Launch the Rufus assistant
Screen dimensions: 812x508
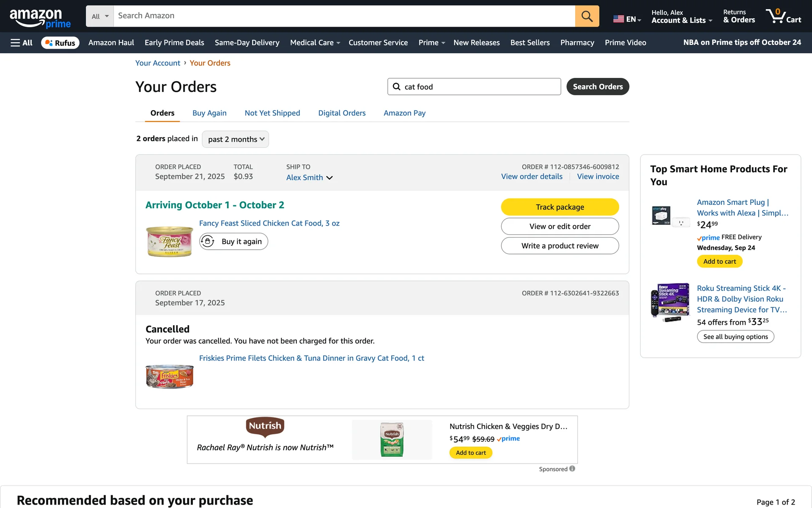click(x=60, y=43)
